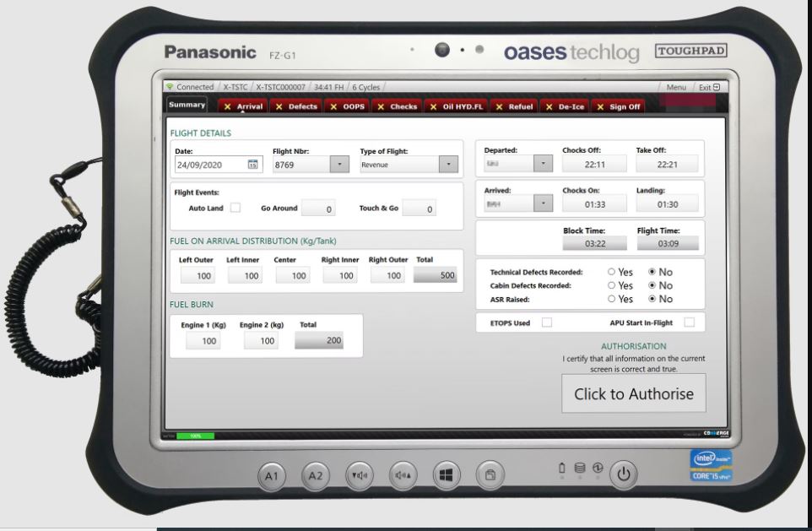Click the Click to Authorise button

tap(634, 393)
